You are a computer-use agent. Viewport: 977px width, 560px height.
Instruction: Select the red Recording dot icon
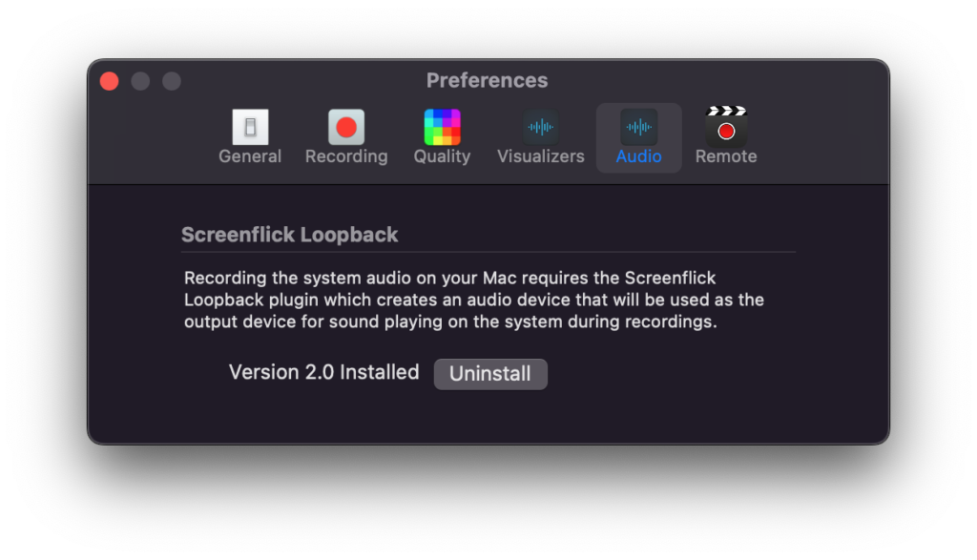[346, 127]
